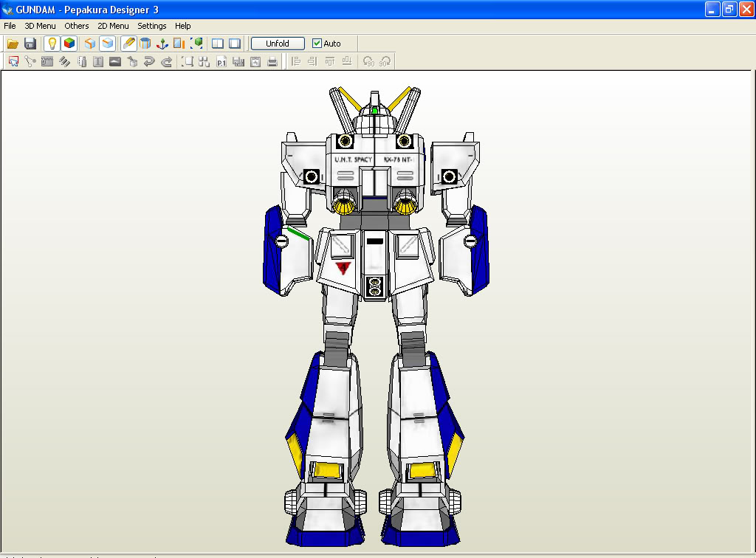The height and width of the screenshot is (558, 756).
Task: Toggle the cutter knife open-edge tool
Action: click(128, 44)
